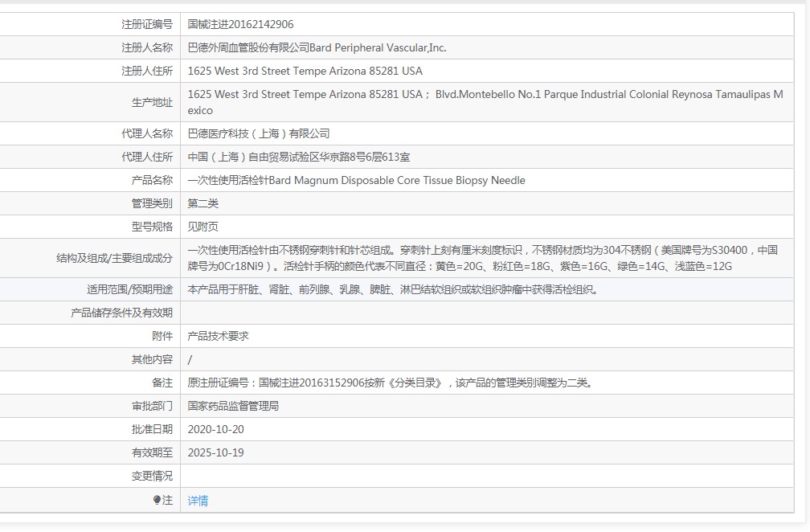Click the 结构及组成/主要组成成分 label
810x532 pixels.
click(x=114, y=258)
